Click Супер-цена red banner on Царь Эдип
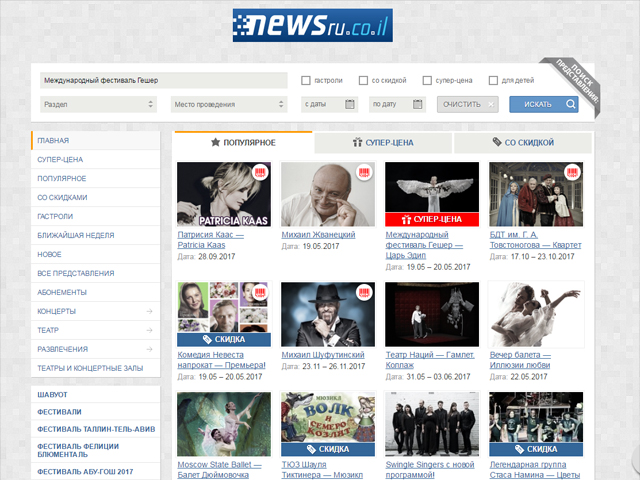 432,219
